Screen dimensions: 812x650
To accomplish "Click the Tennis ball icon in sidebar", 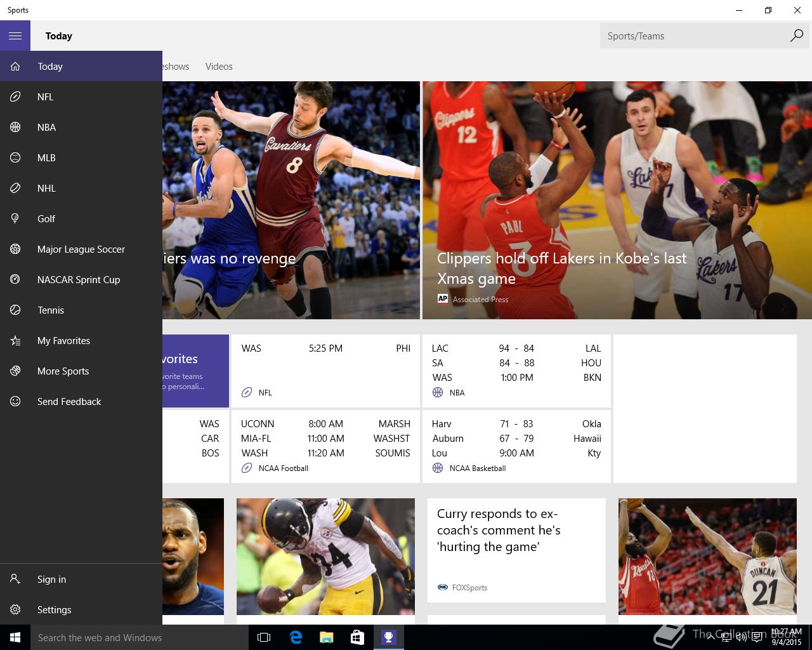I will tap(15, 310).
